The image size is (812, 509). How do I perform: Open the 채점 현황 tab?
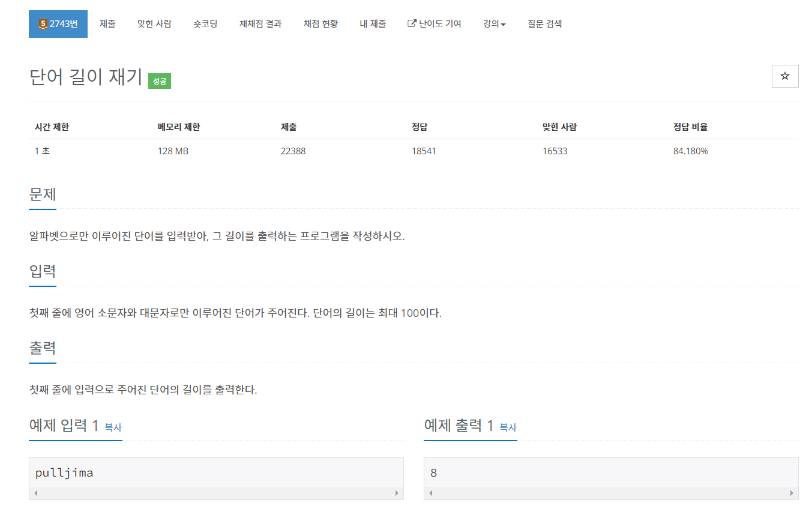pos(320,24)
